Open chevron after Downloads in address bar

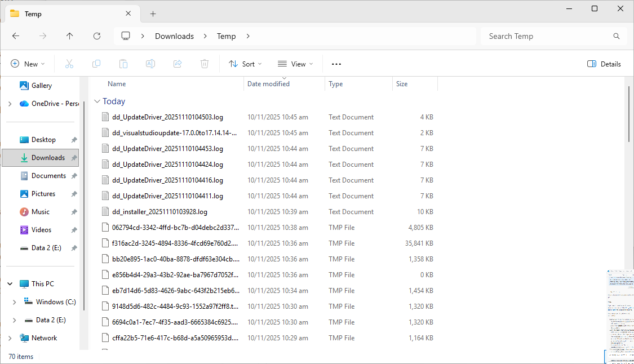pyautogui.click(x=205, y=36)
